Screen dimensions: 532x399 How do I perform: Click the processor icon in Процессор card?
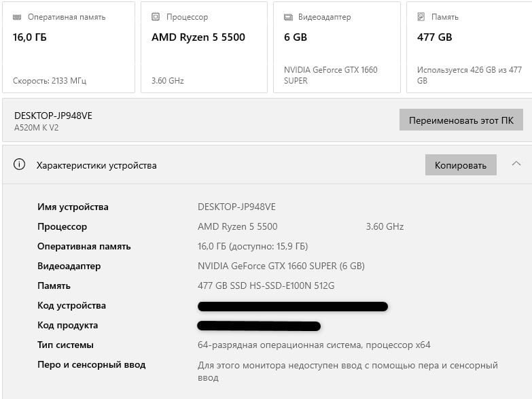coord(156,17)
